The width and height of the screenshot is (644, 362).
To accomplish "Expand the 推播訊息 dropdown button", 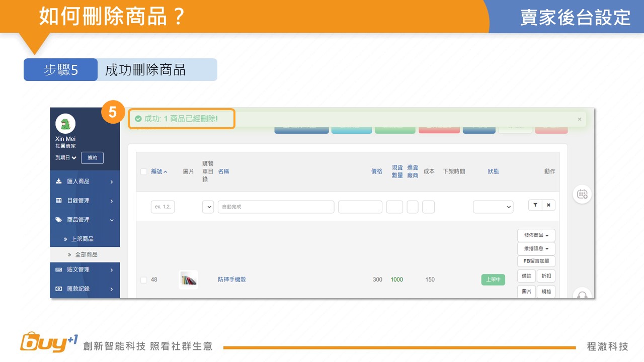I will click(x=536, y=249).
